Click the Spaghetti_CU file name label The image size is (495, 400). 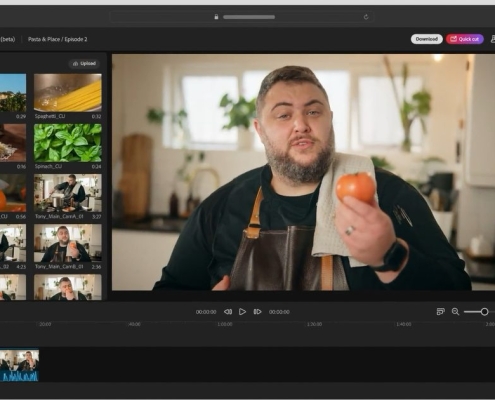(50, 116)
